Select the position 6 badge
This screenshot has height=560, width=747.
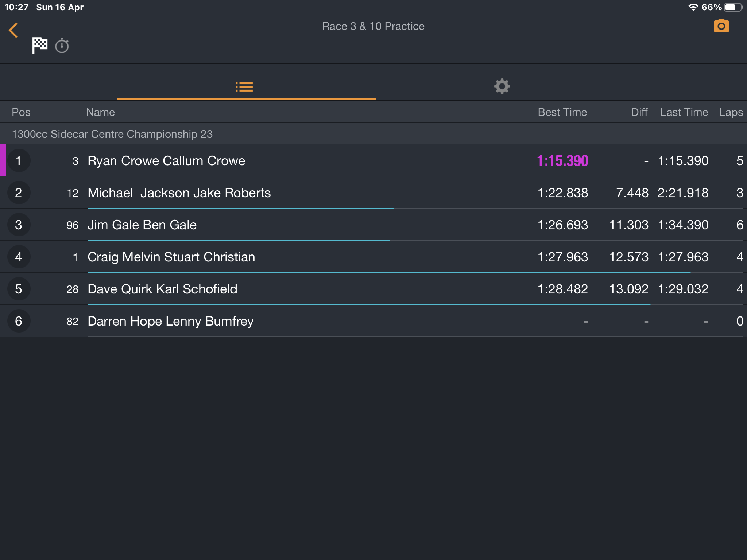point(19,321)
